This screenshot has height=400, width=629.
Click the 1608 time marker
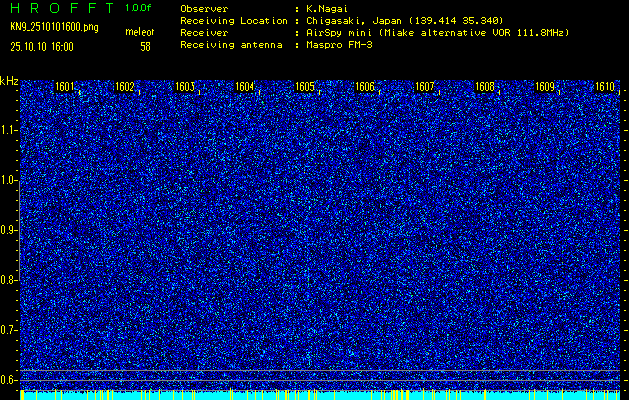coord(485,87)
